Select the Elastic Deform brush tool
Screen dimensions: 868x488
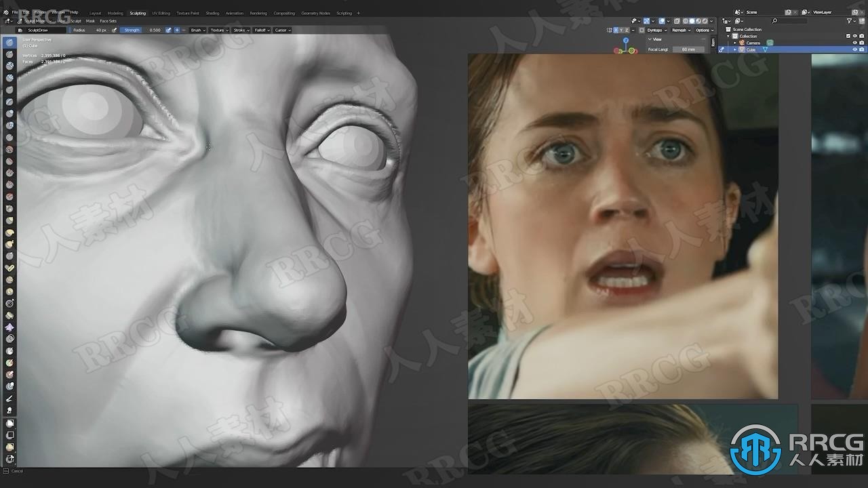[10, 232]
